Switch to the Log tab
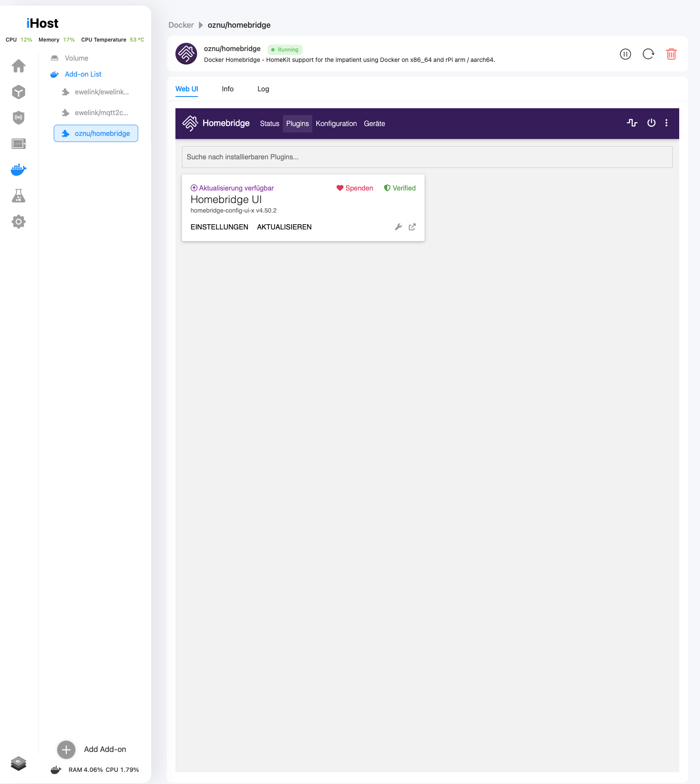Image resolution: width=700 pixels, height=784 pixels. (x=263, y=89)
